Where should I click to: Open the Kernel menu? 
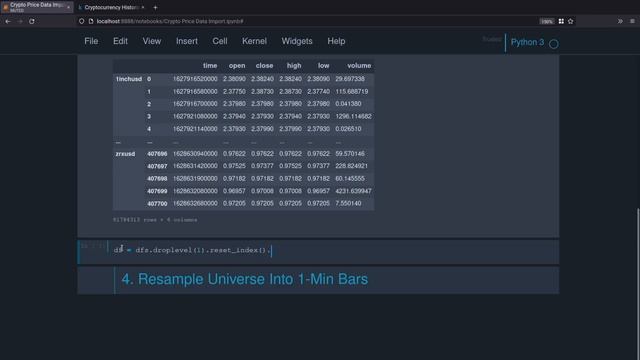[x=254, y=41]
